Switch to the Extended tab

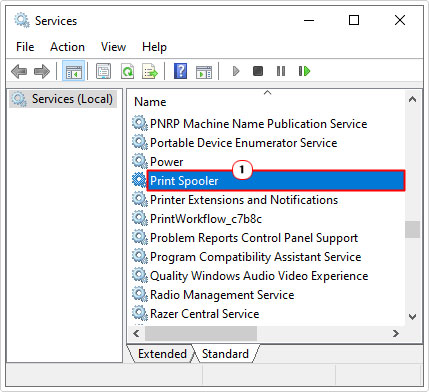pos(162,354)
